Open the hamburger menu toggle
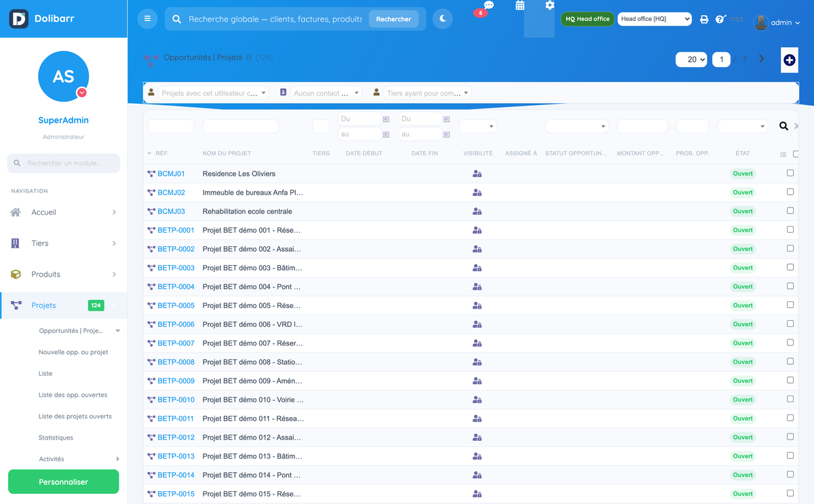Image resolution: width=814 pixels, height=504 pixels. click(x=147, y=19)
